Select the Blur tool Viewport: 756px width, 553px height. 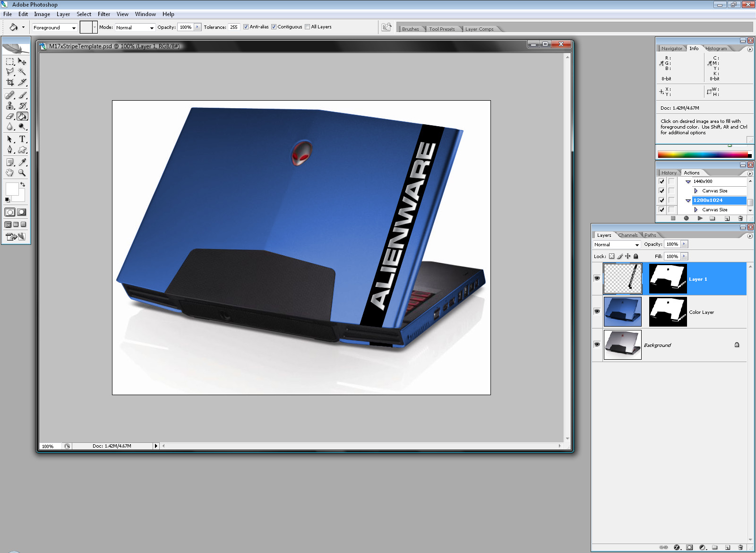(x=10, y=127)
